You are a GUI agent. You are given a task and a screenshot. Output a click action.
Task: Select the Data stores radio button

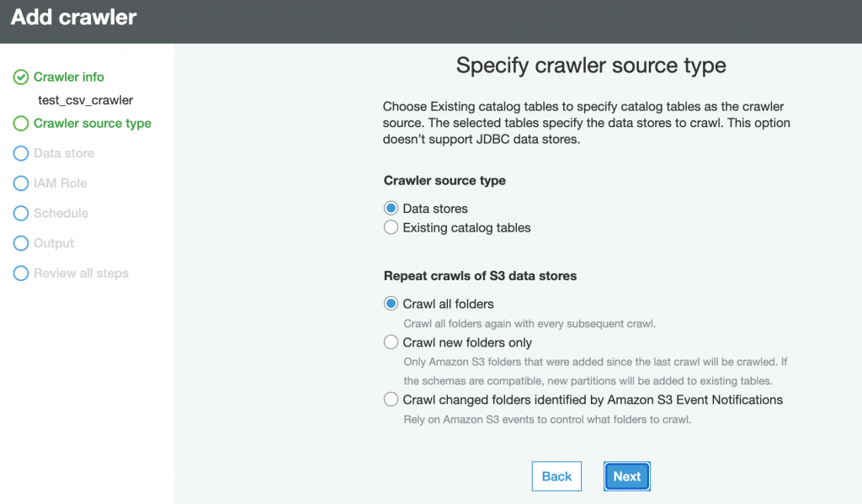(391, 209)
